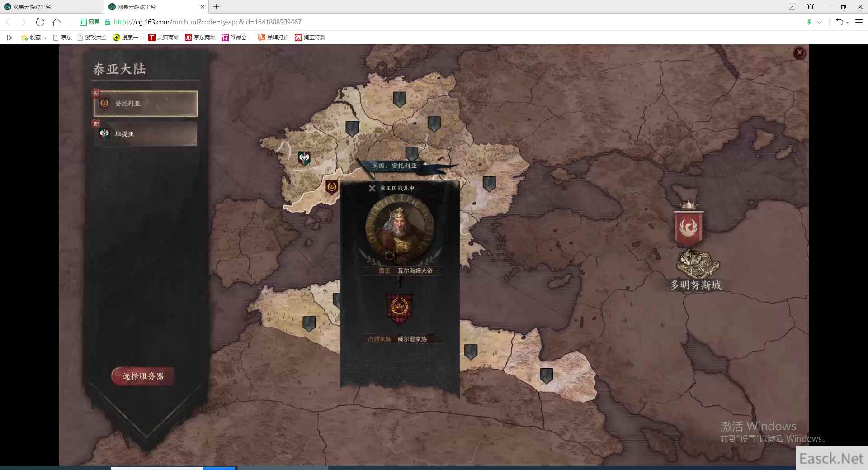Close the game map with the round X button
This screenshot has width=868, height=470.
(x=799, y=53)
